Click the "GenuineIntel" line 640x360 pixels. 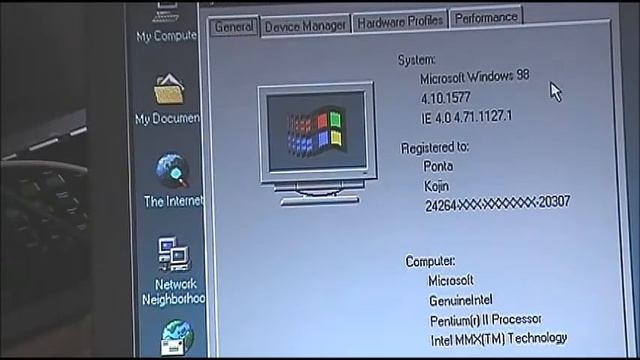pos(461,300)
